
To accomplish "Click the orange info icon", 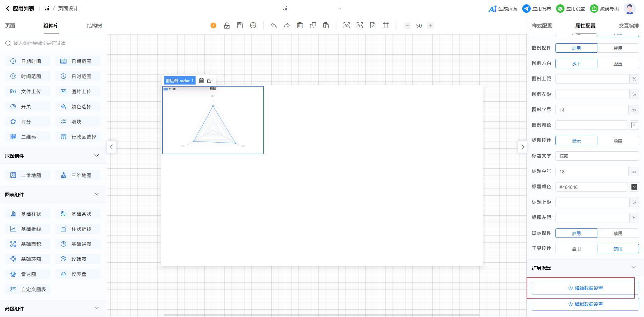I will pos(213,25).
